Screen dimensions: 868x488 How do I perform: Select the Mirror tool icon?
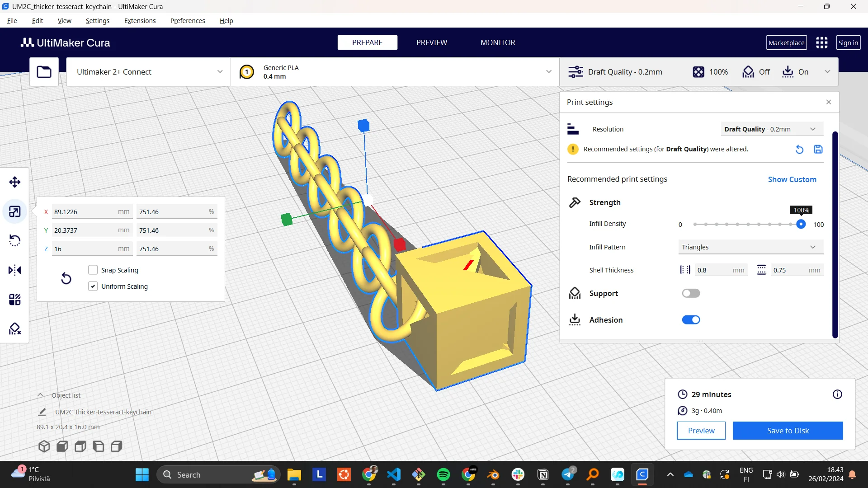[14, 270]
